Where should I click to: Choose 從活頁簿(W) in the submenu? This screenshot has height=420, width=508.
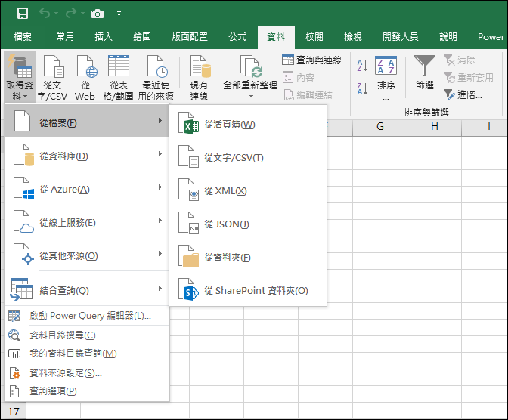tap(248, 125)
